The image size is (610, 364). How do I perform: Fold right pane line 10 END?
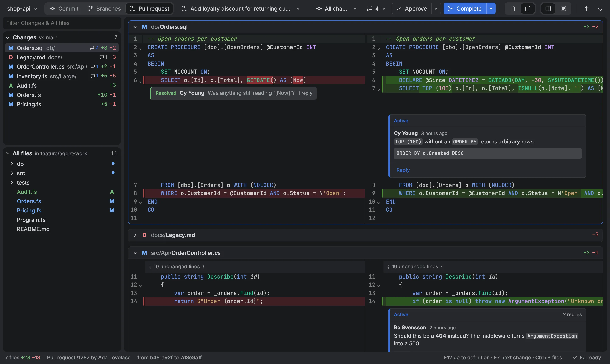378,203
